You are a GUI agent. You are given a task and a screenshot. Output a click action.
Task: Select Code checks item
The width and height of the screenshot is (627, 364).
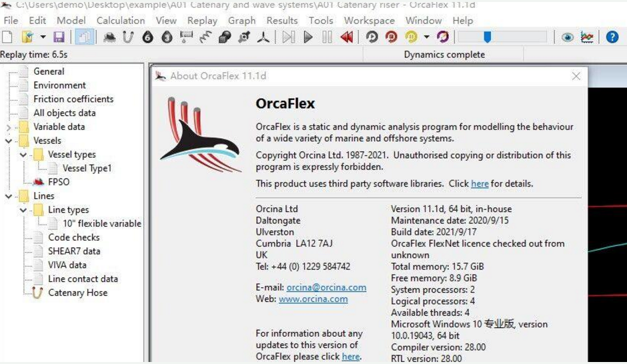(x=74, y=237)
